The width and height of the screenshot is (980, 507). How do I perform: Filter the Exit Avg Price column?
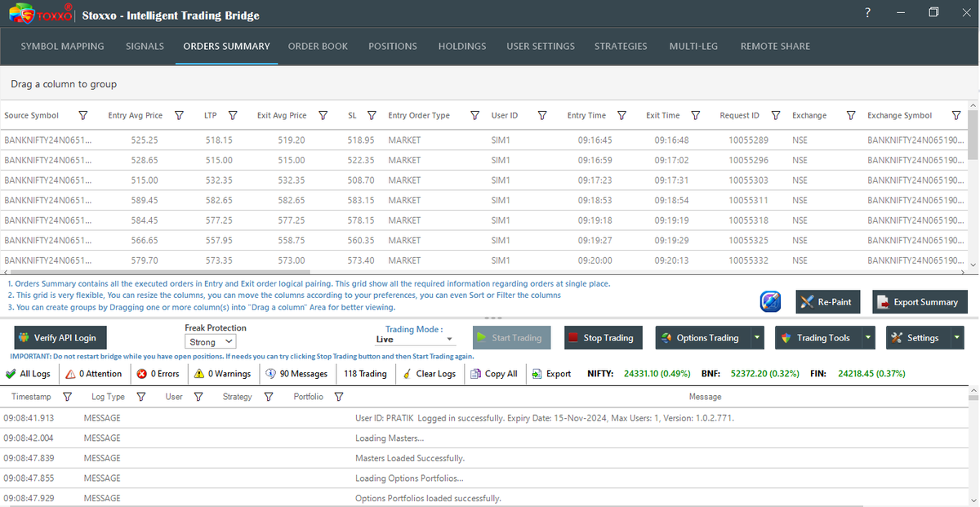323,116
